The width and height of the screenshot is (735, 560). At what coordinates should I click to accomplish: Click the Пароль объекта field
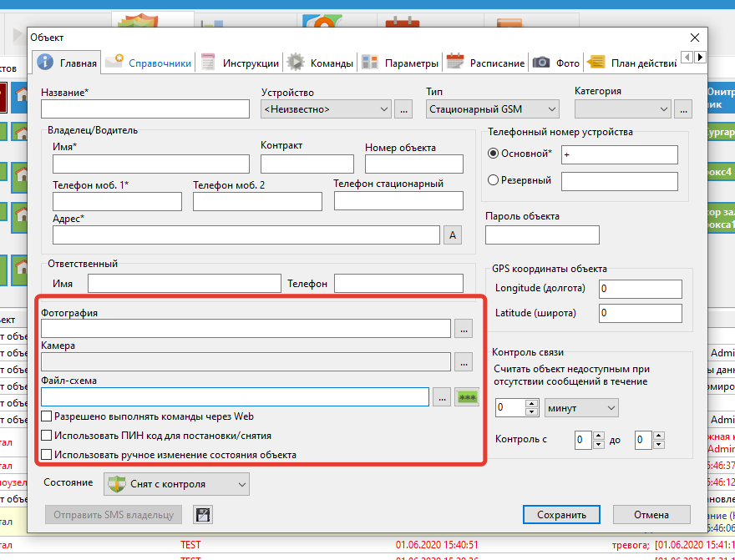tap(542, 235)
